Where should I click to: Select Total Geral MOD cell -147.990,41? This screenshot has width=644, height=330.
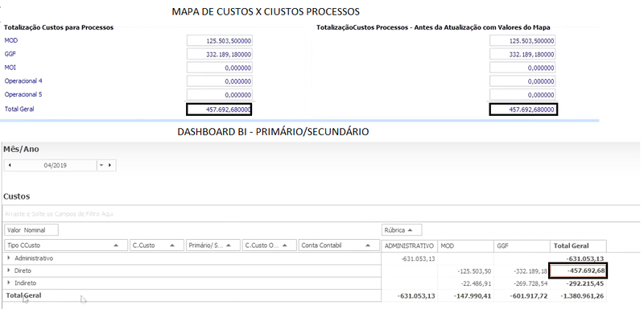tap(466, 296)
